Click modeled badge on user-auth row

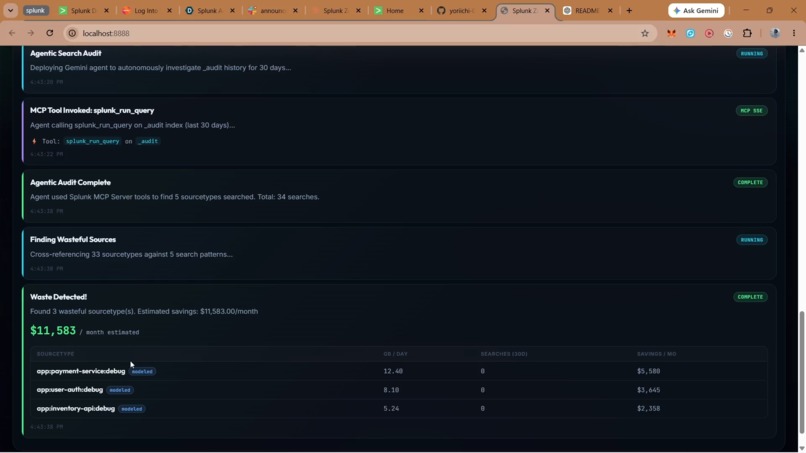coord(120,390)
